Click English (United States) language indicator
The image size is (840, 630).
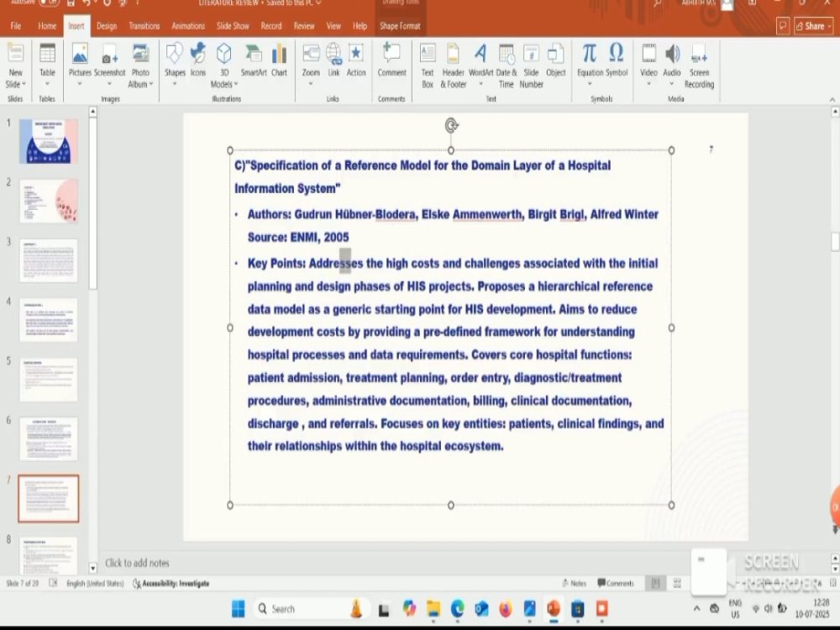pos(95,584)
